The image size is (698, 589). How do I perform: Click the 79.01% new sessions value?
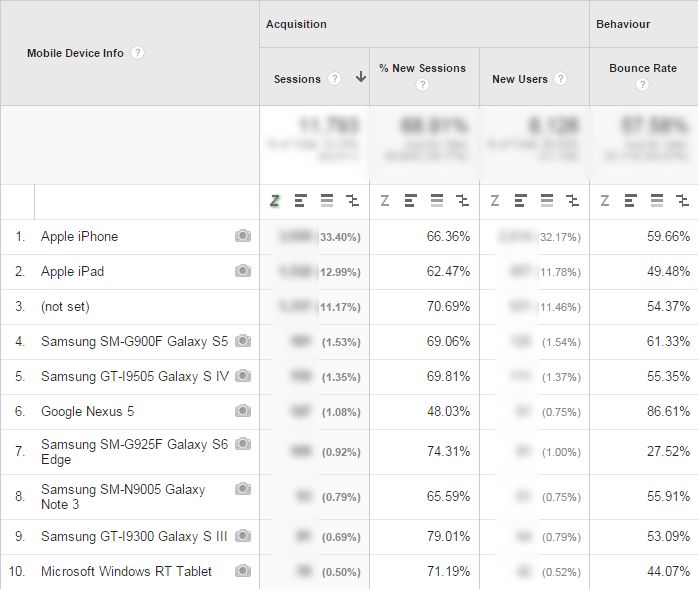(x=448, y=536)
